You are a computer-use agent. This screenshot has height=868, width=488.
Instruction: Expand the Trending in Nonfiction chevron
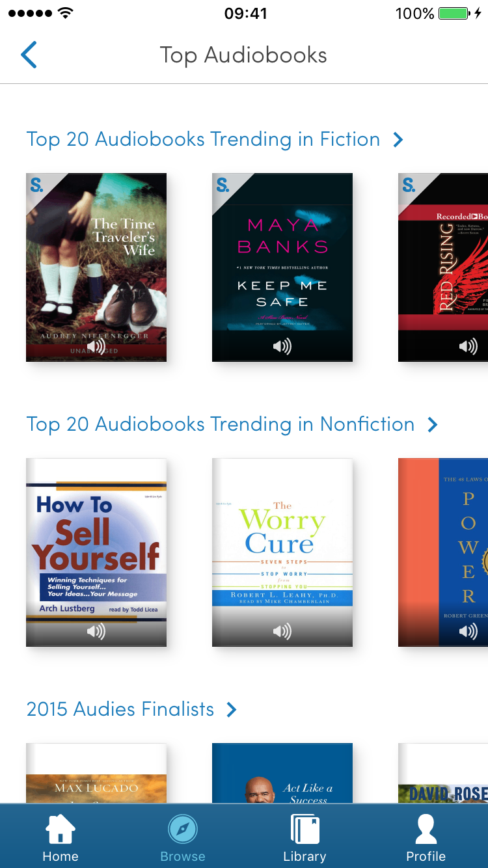pos(432,424)
